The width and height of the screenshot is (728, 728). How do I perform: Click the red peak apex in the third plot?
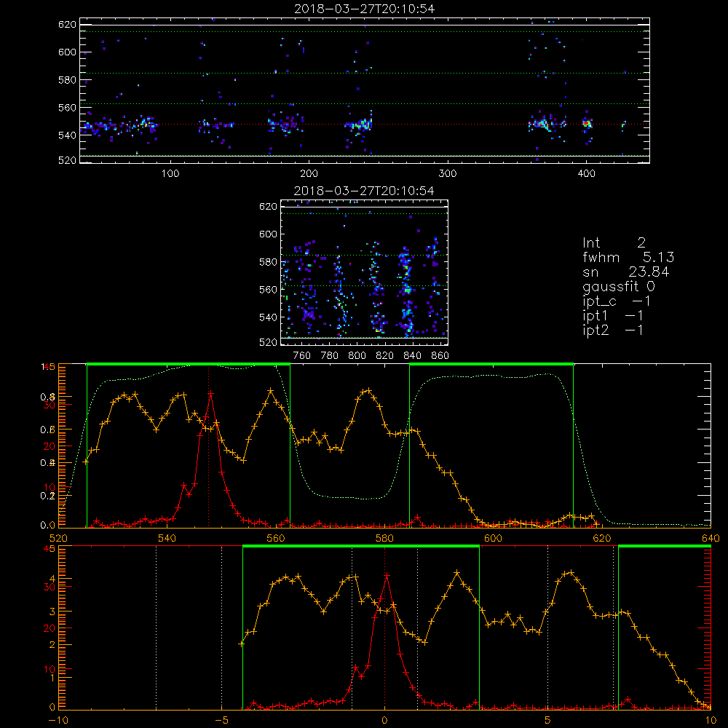pos(211,393)
